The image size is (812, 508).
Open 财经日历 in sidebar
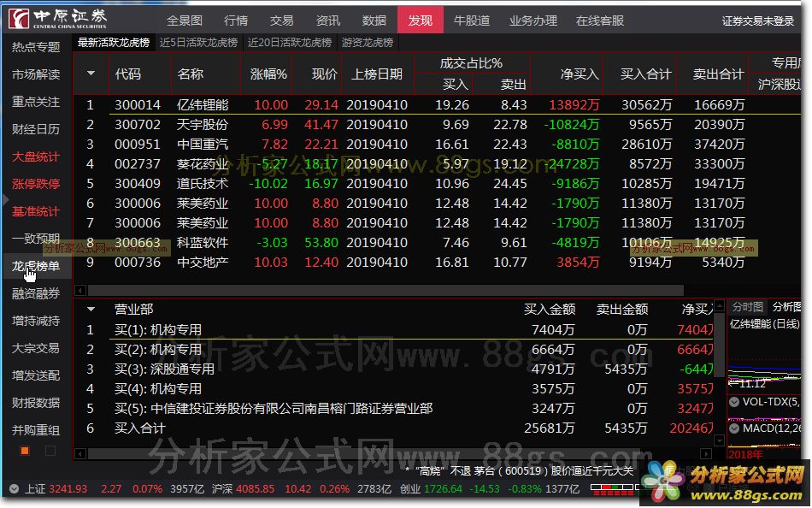[x=36, y=129]
